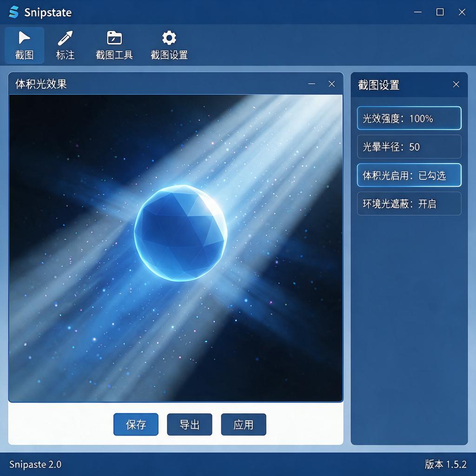Minimize the 体积光效果 panel

pos(311,84)
